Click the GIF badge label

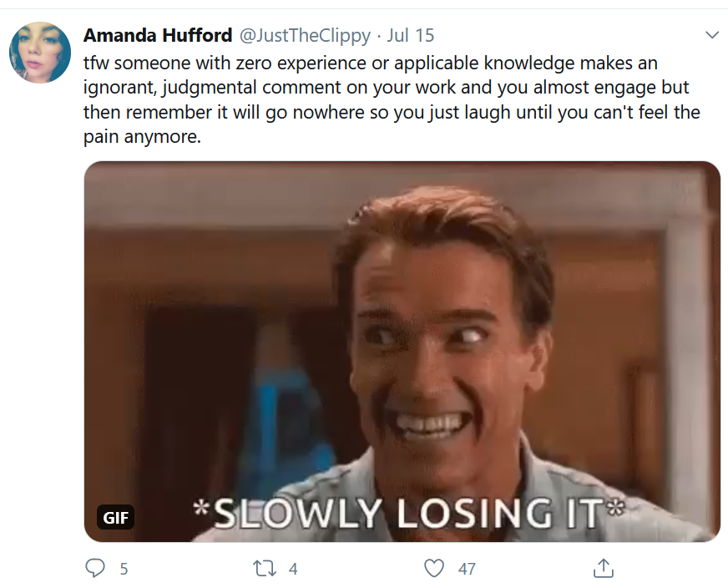pyautogui.click(x=115, y=517)
